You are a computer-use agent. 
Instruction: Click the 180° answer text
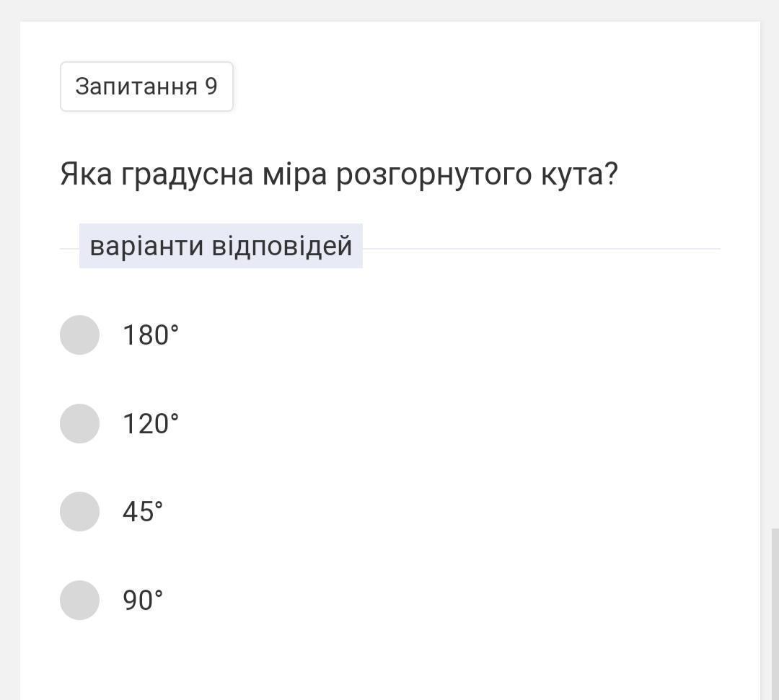coord(151,335)
